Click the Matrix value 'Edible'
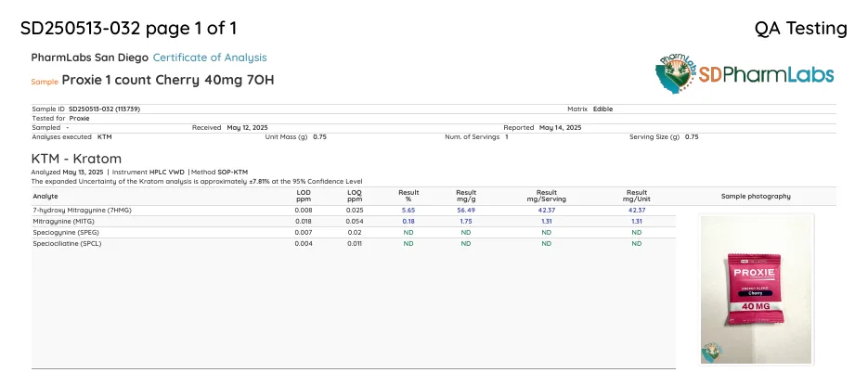Image resolution: width=868 pixels, height=385 pixels. 602,109
